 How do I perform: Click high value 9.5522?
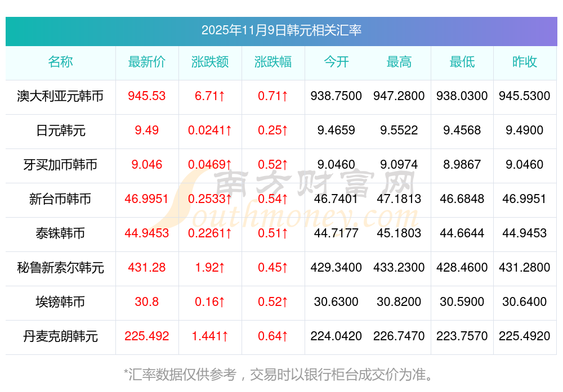pos(399,130)
